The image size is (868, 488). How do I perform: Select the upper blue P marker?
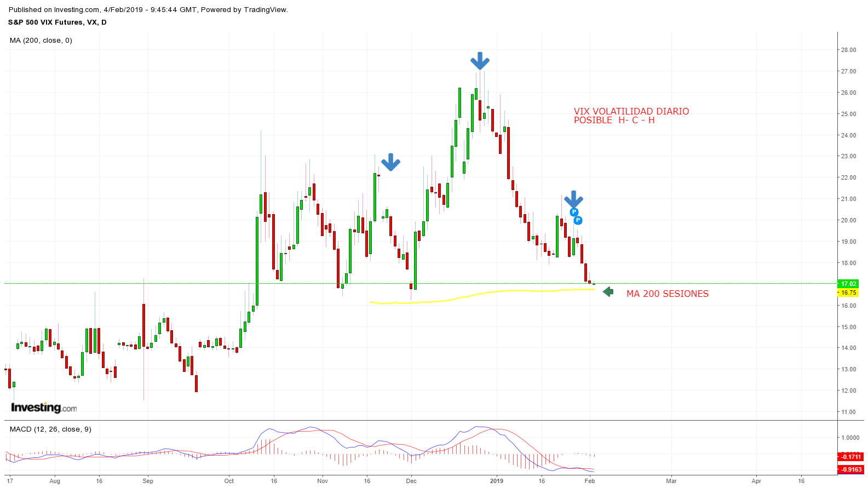pyautogui.click(x=574, y=212)
